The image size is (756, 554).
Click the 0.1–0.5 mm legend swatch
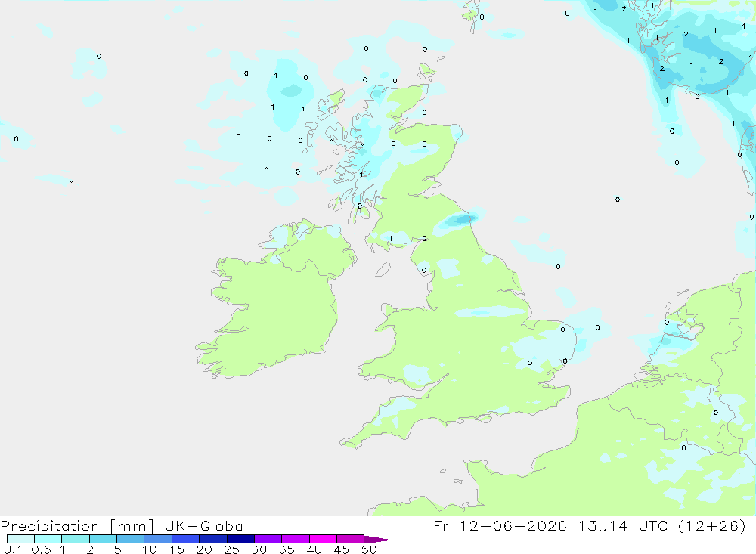tap(20, 539)
